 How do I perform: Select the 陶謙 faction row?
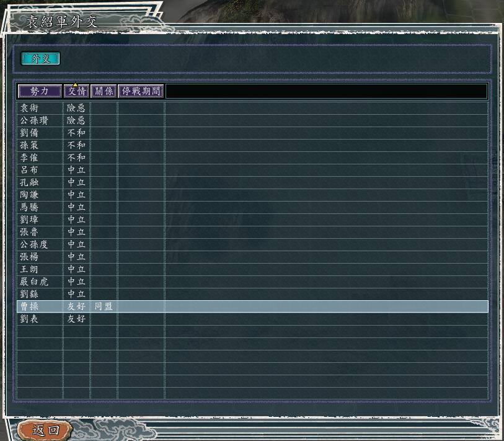(x=252, y=195)
